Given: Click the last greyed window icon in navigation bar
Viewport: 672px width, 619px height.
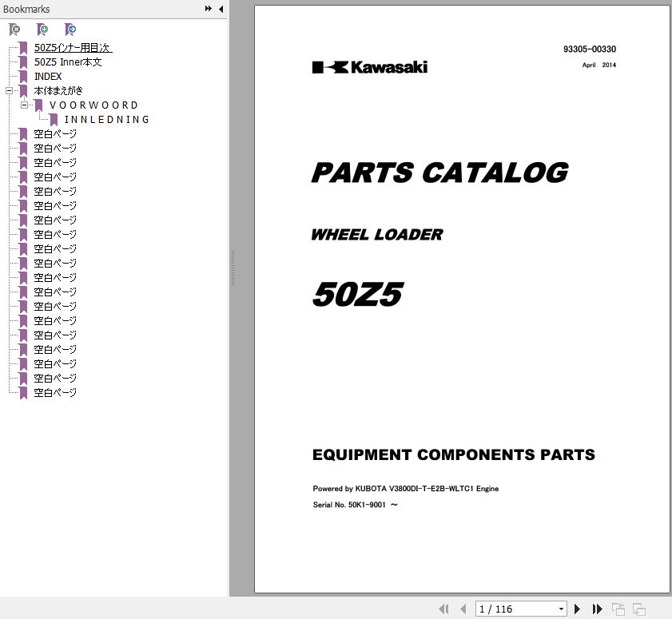Looking at the screenshot, I should point(639,609).
